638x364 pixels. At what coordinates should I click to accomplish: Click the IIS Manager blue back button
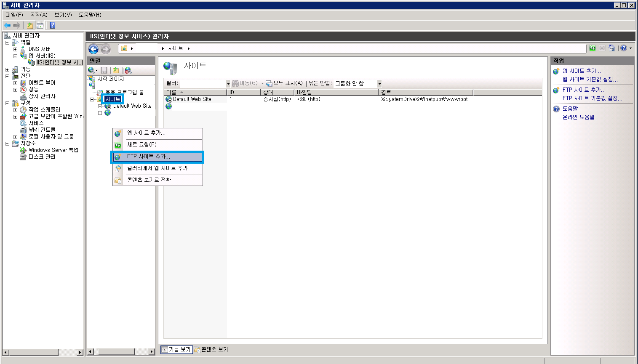tap(93, 49)
